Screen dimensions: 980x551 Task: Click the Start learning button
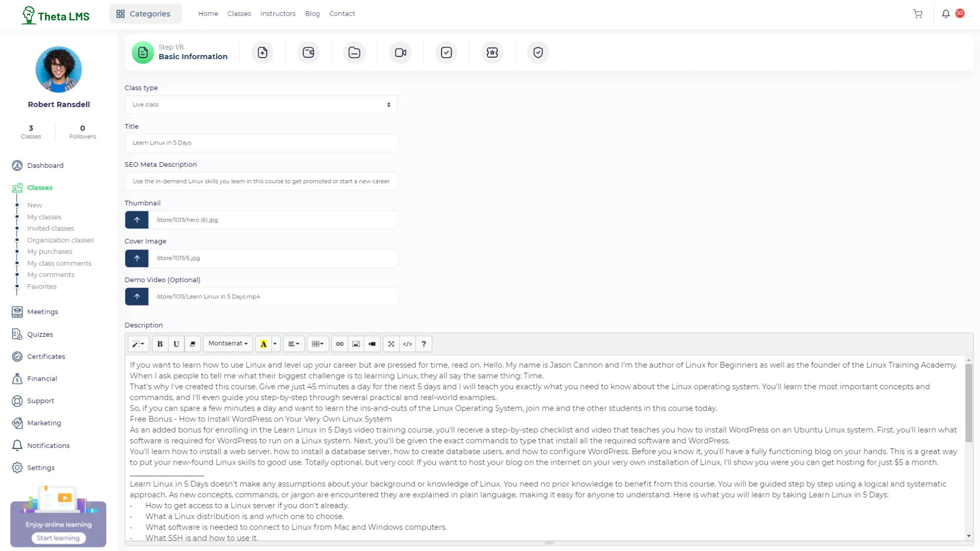point(58,538)
